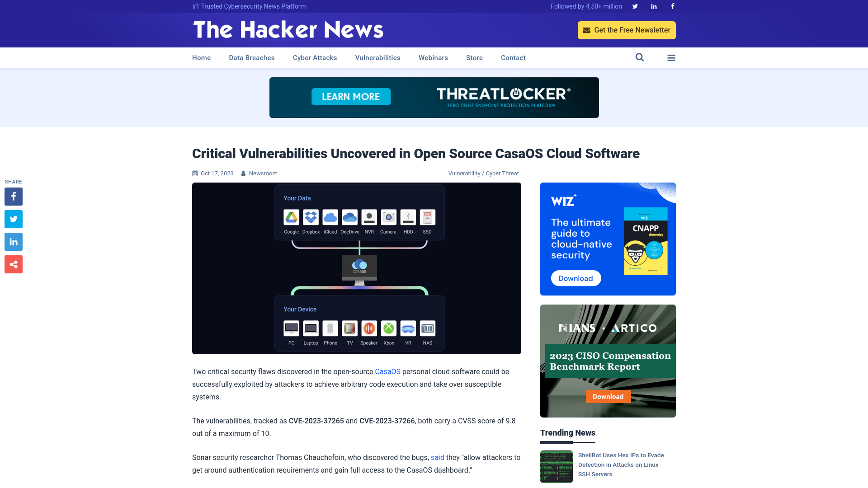The height and width of the screenshot is (488, 868).
Task: Click the Facebook share icon
Action: pos(13,196)
